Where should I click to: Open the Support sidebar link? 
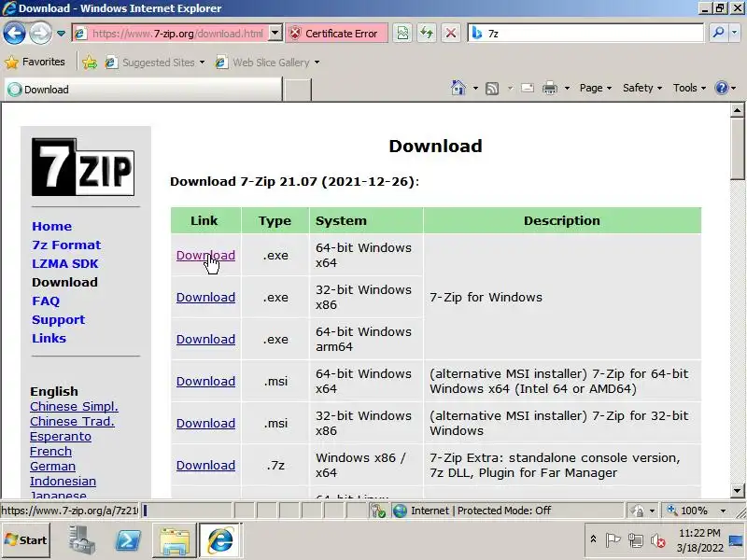click(58, 319)
